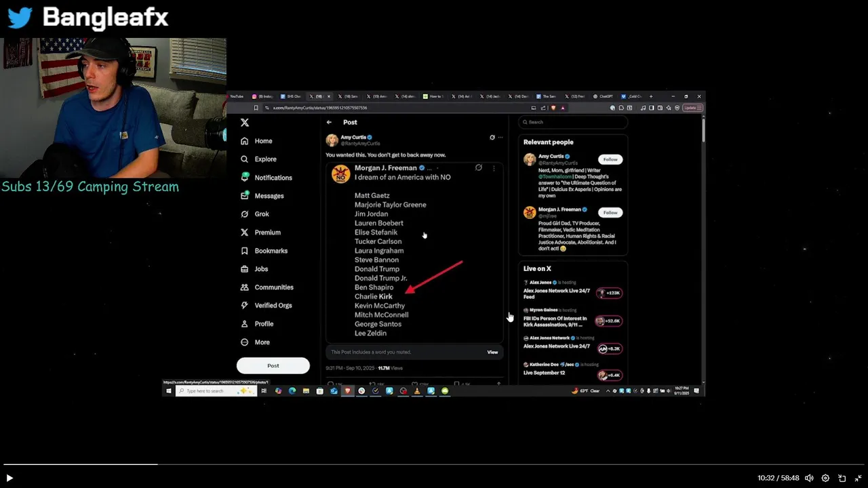This screenshot has width=868, height=488.
Task: Click the Windows Start button in the stream
Action: click(169, 391)
